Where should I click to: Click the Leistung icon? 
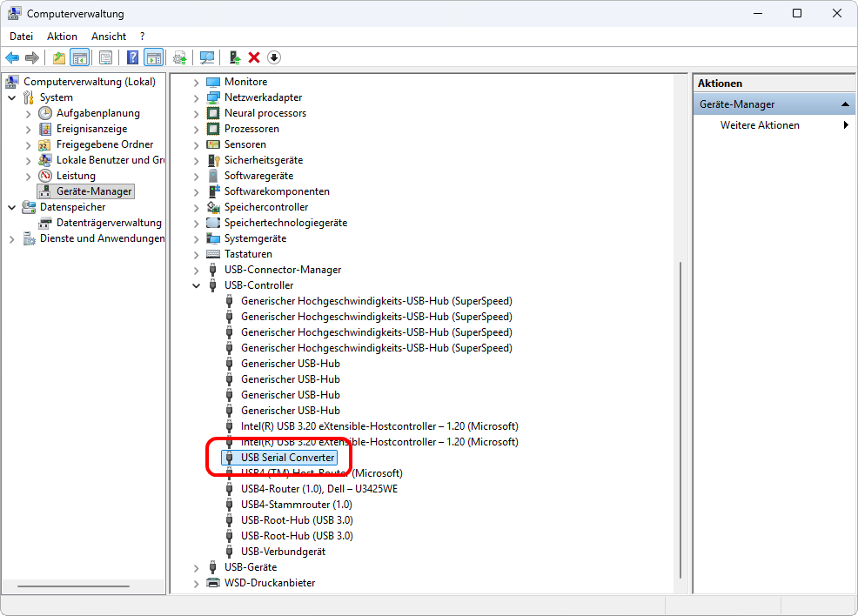pyautogui.click(x=45, y=176)
